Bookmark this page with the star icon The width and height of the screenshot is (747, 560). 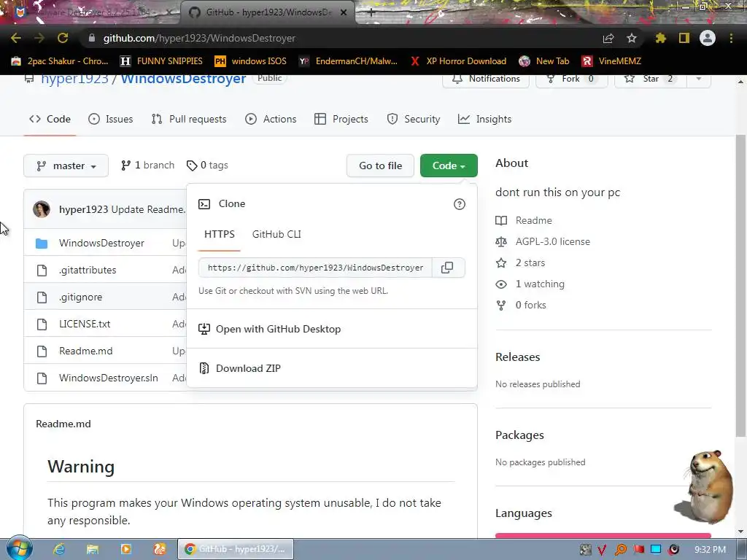(632, 38)
